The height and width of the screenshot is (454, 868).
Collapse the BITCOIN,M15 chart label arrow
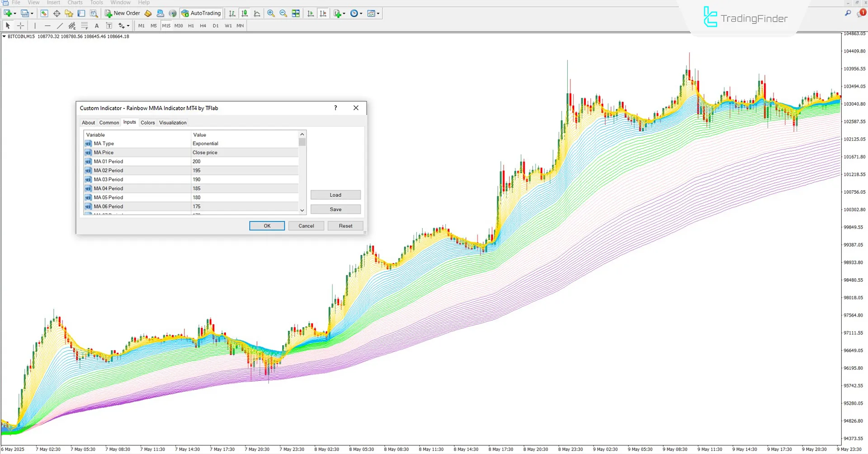click(3, 37)
